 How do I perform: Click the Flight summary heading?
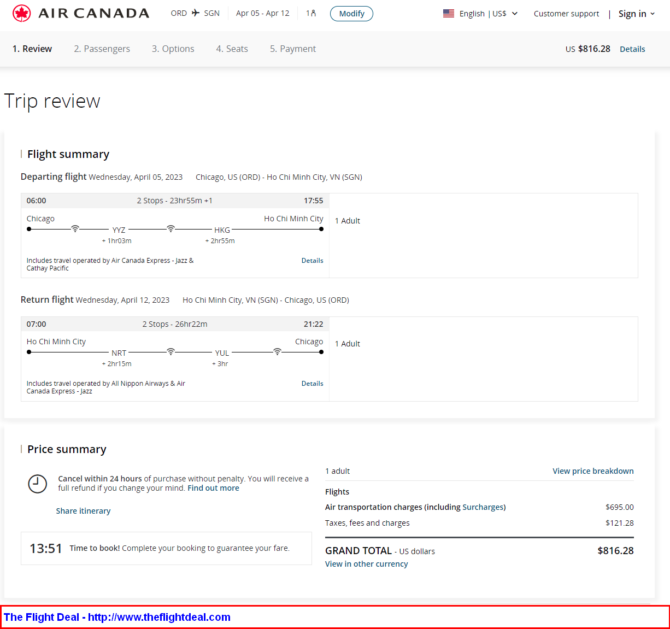click(68, 154)
